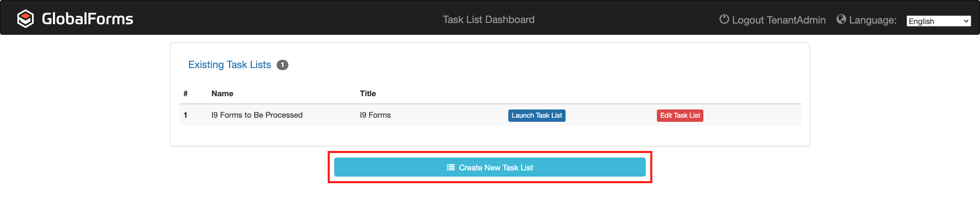This screenshot has width=980, height=197.
Task: Click the power icon beside Logout
Action: [724, 19]
